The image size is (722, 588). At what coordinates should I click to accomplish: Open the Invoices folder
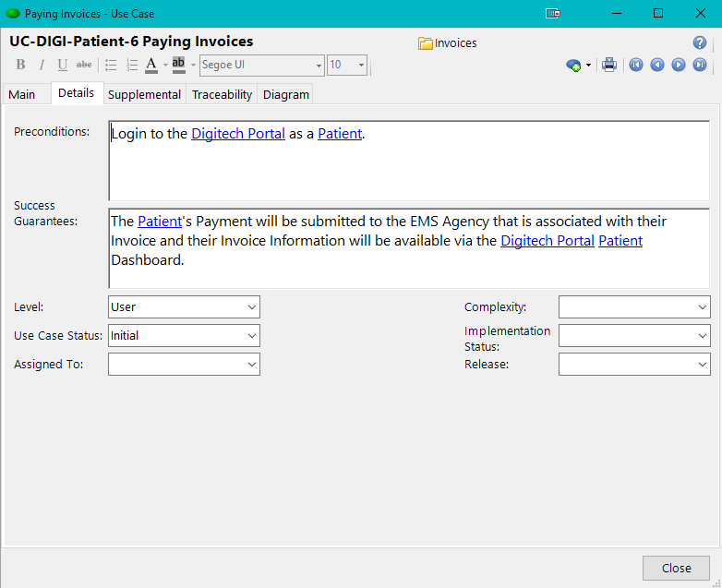tap(448, 42)
